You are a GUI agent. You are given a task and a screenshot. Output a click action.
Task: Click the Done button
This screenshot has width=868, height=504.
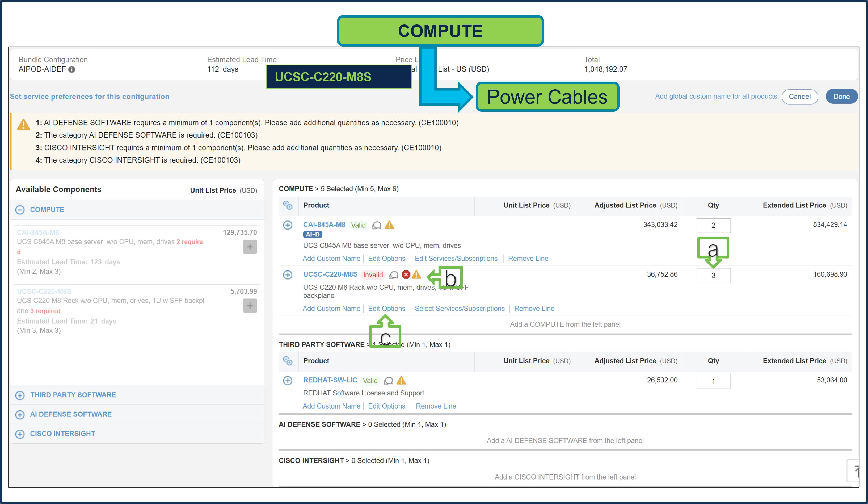841,97
